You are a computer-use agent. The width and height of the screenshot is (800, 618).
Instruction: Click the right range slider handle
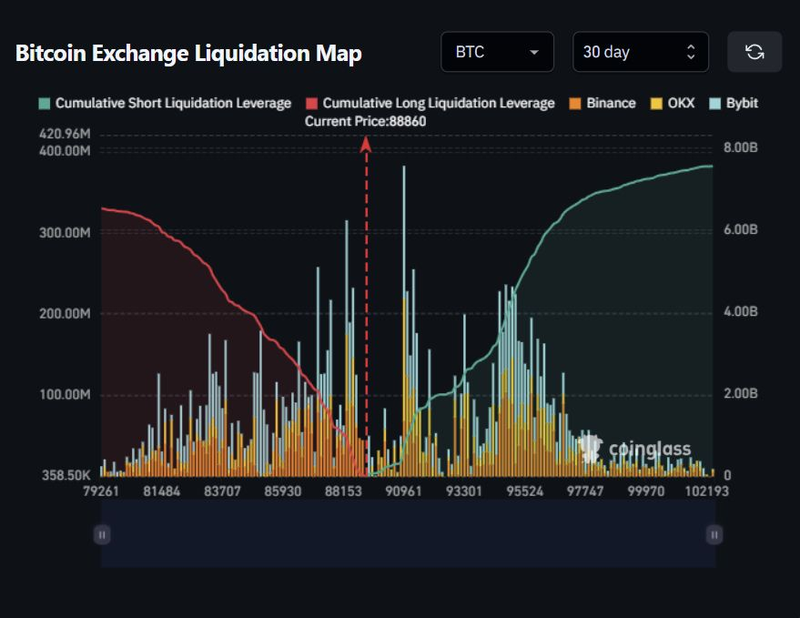714,535
